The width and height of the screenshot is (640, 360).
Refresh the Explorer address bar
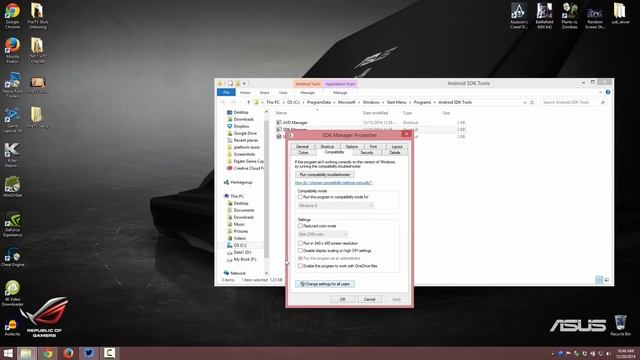tap(532, 102)
